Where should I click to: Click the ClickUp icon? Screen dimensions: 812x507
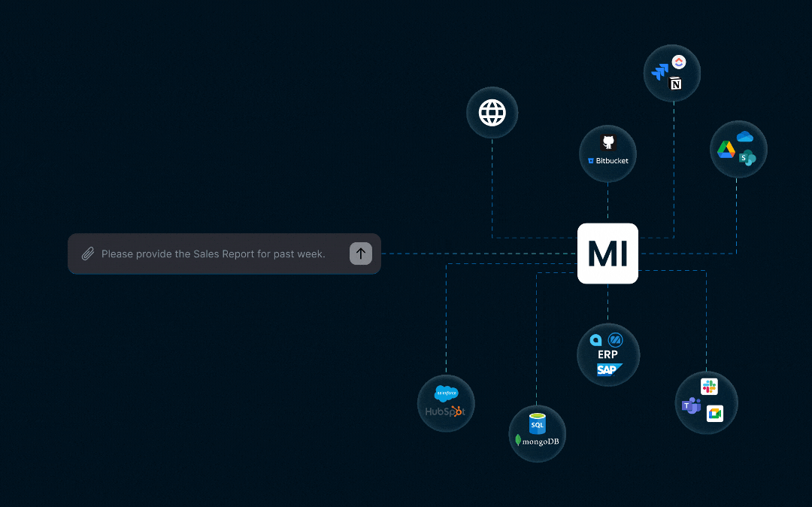tap(679, 62)
